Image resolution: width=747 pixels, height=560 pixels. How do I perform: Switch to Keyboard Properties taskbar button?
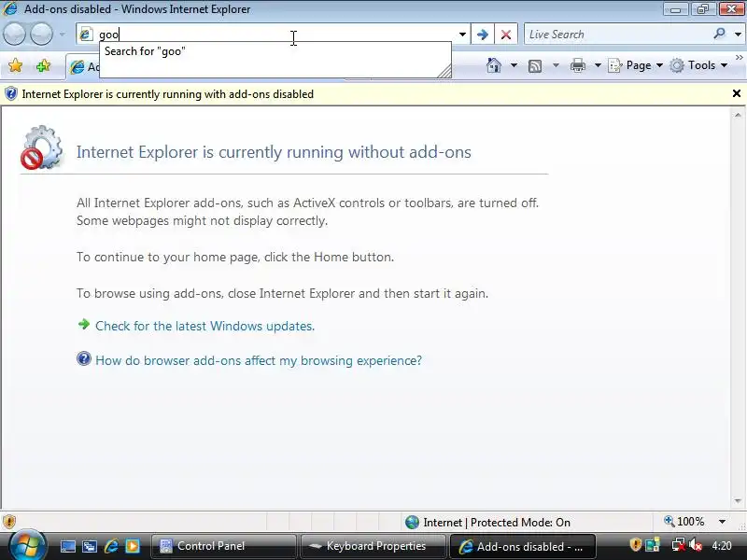[x=373, y=546]
